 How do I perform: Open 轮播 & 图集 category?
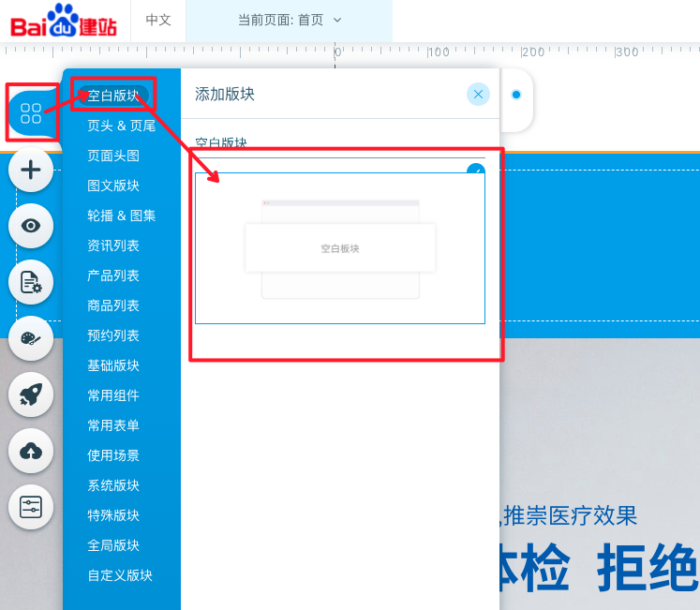[x=121, y=216]
